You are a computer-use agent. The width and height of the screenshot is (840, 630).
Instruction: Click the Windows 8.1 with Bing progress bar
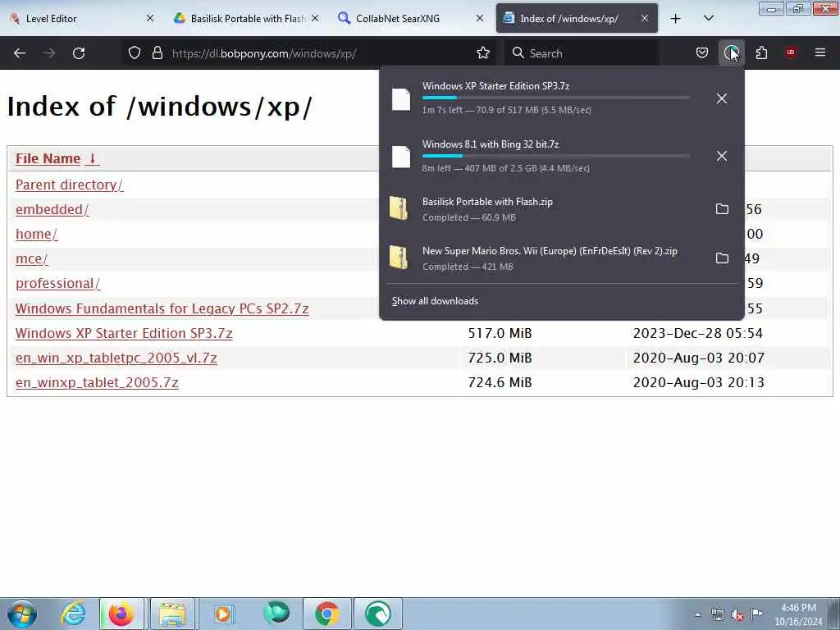555,156
